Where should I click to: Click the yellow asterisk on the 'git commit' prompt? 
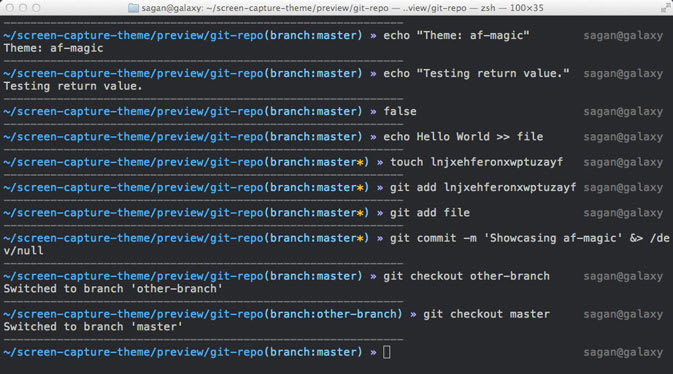pyautogui.click(x=360, y=238)
